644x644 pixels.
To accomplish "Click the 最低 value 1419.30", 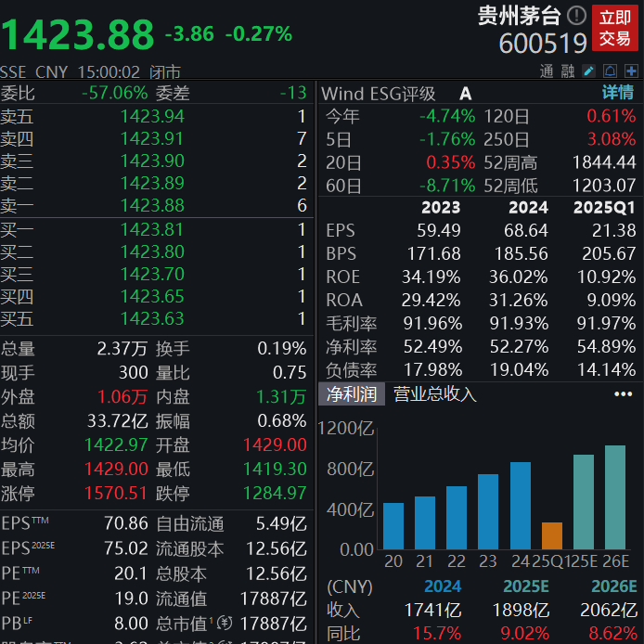I will click(275, 469).
